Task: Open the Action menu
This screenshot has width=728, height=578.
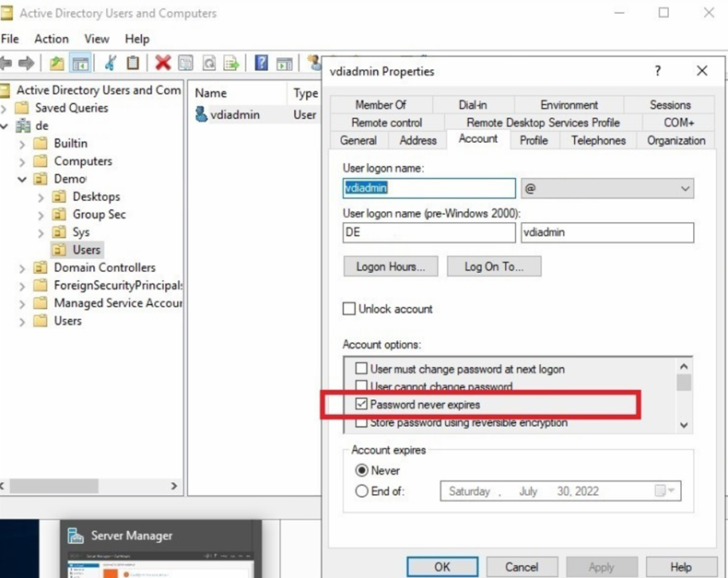Action: point(52,39)
